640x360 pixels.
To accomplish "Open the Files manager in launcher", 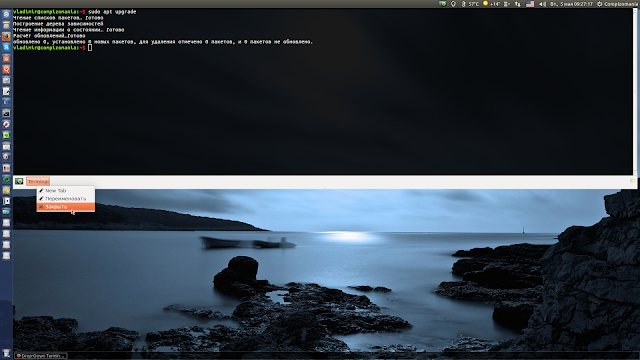I will tap(6, 25).
